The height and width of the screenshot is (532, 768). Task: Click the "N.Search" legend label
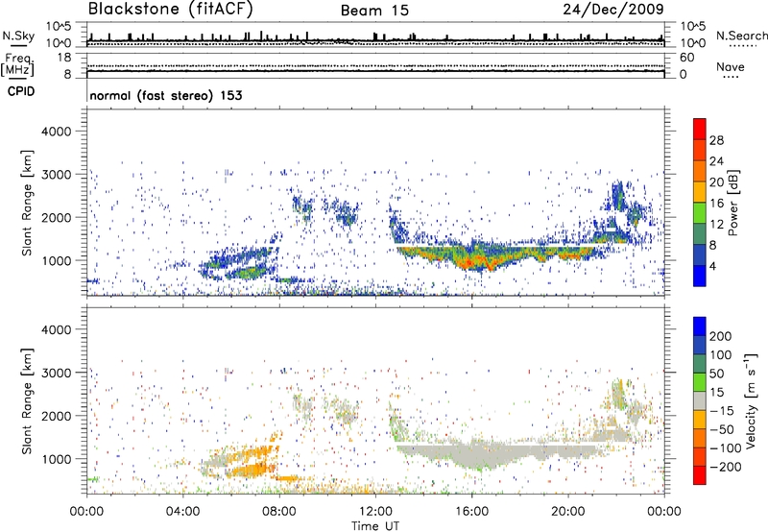[741, 36]
